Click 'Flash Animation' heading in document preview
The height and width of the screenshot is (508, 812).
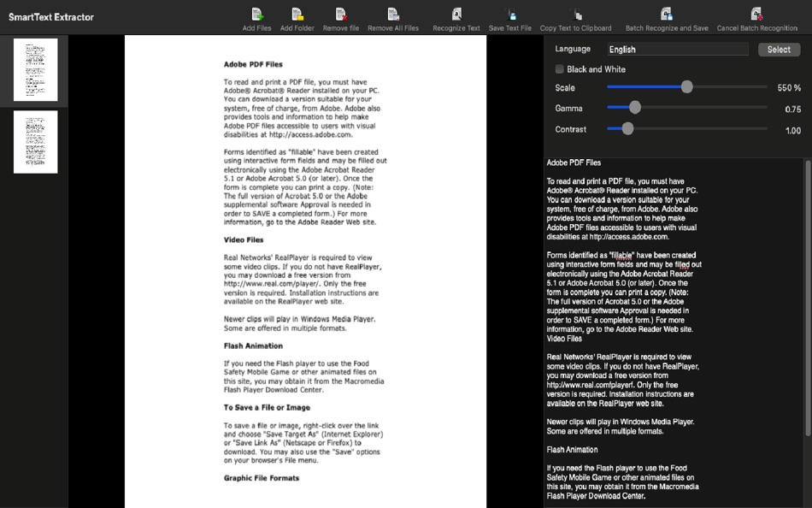coord(253,346)
